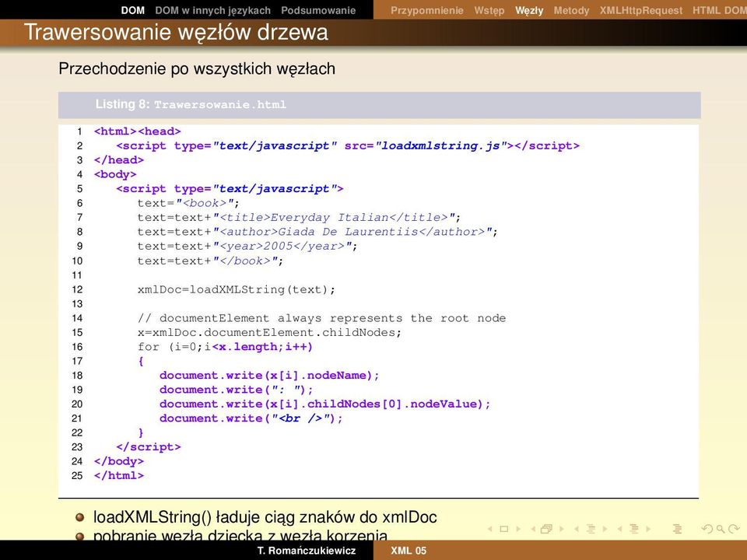Viewport: 747px width, 560px height.
Task: Click the <br /> document.write line
Action: point(251,418)
